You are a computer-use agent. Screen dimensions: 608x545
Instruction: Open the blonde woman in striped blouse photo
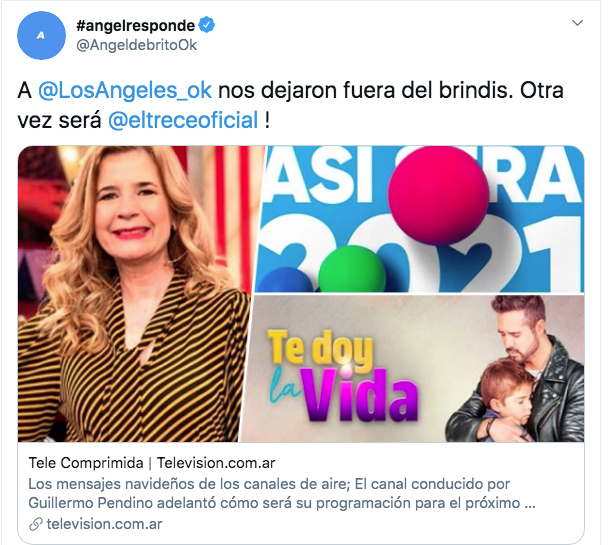(136, 294)
